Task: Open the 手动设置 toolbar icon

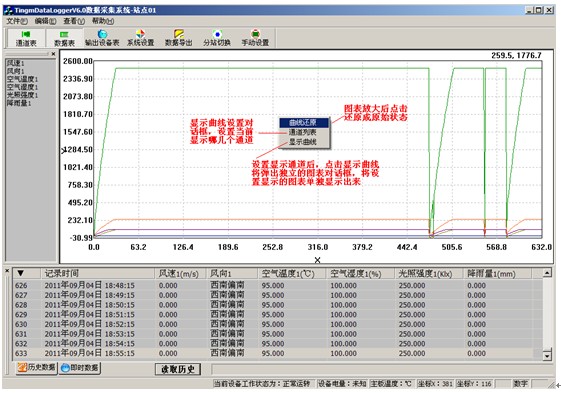Action: (255, 38)
